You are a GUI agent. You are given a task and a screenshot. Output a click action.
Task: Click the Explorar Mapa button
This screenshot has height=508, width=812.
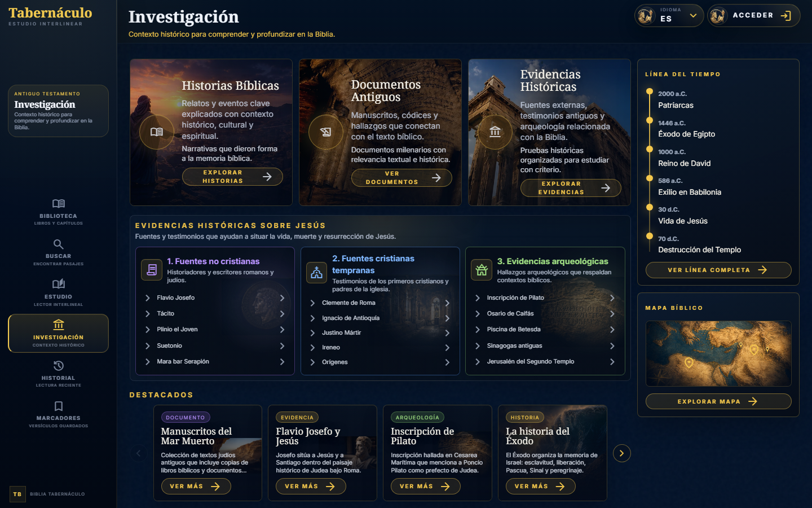pos(718,402)
